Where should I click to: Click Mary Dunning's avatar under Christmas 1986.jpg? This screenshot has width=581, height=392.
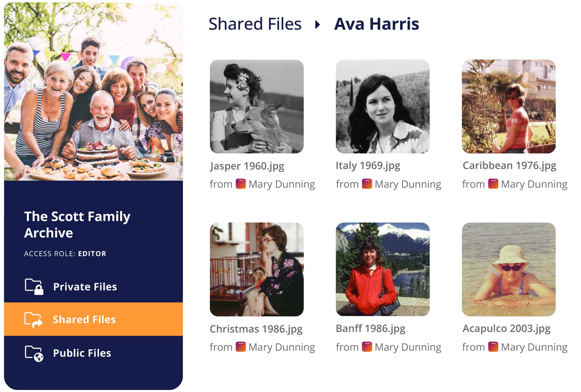pyautogui.click(x=241, y=347)
